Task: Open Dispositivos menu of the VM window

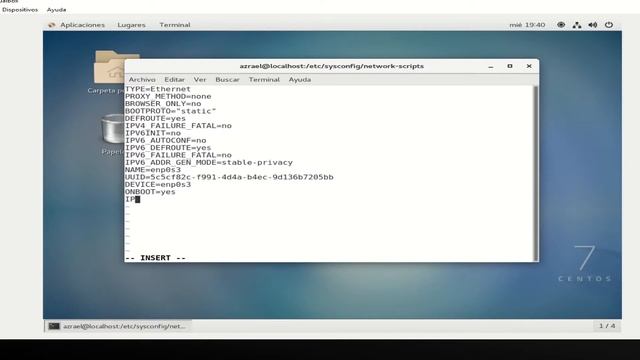Action: click(20, 9)
